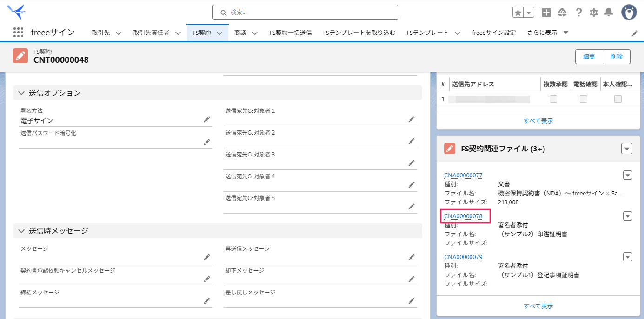This screenshot has width=644, height=319.
Task: Show all recipients via upper すべて表示
Action: [538, 121]
